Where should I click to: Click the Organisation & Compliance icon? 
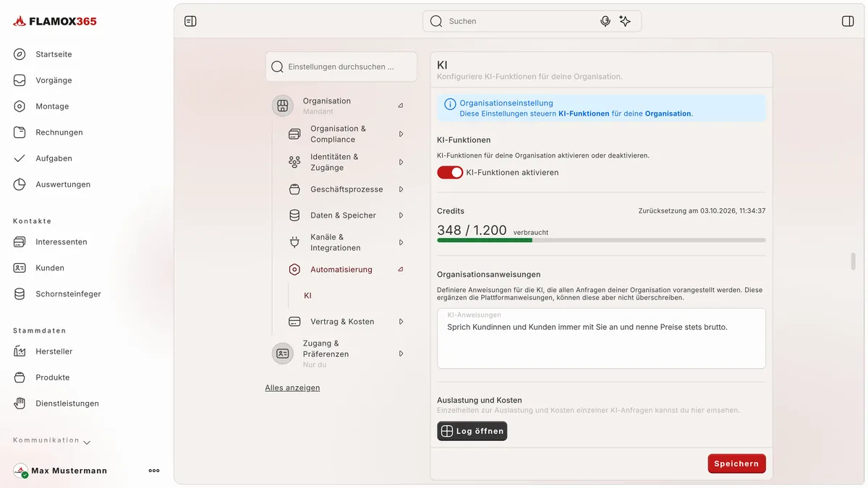point(294,134)
